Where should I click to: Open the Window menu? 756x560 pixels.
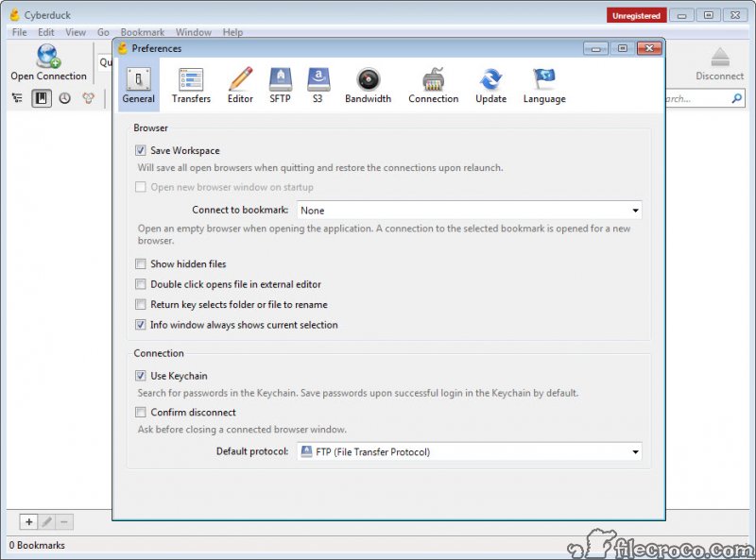coord(194,32)
